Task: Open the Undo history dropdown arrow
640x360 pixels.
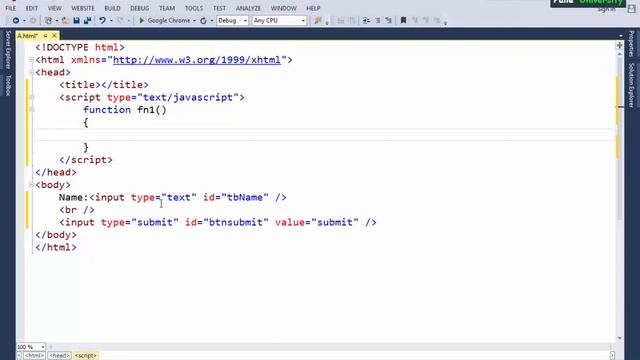Action: coord(111,20)
